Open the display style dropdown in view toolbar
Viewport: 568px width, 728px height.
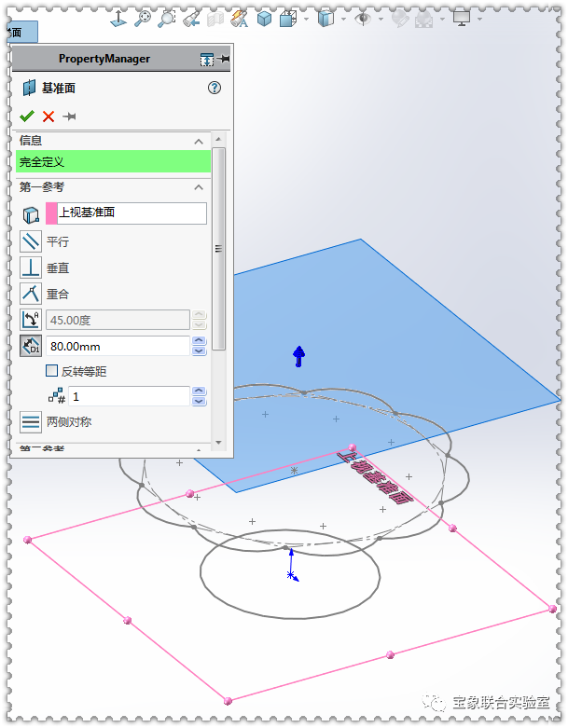tap(343, 18)
